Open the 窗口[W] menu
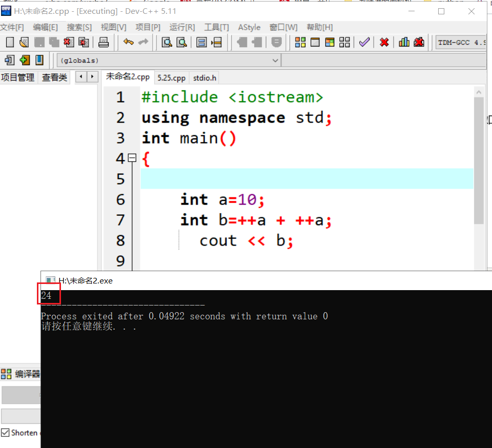The image size is (492, 448). coord(283,27)
